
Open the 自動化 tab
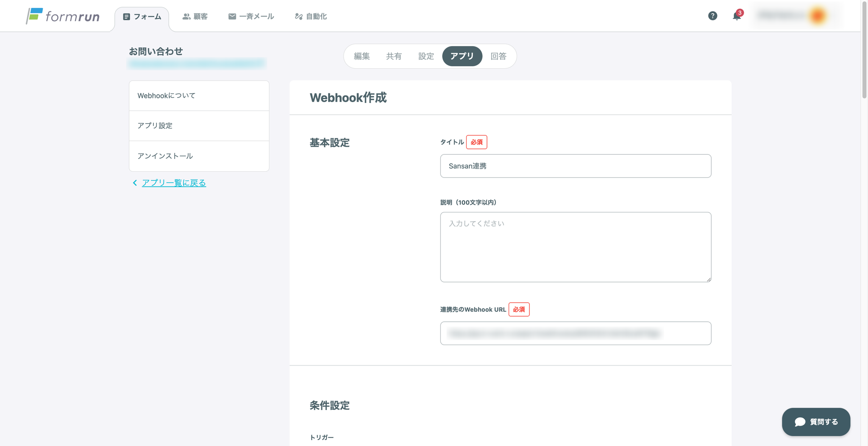point(311,17)
